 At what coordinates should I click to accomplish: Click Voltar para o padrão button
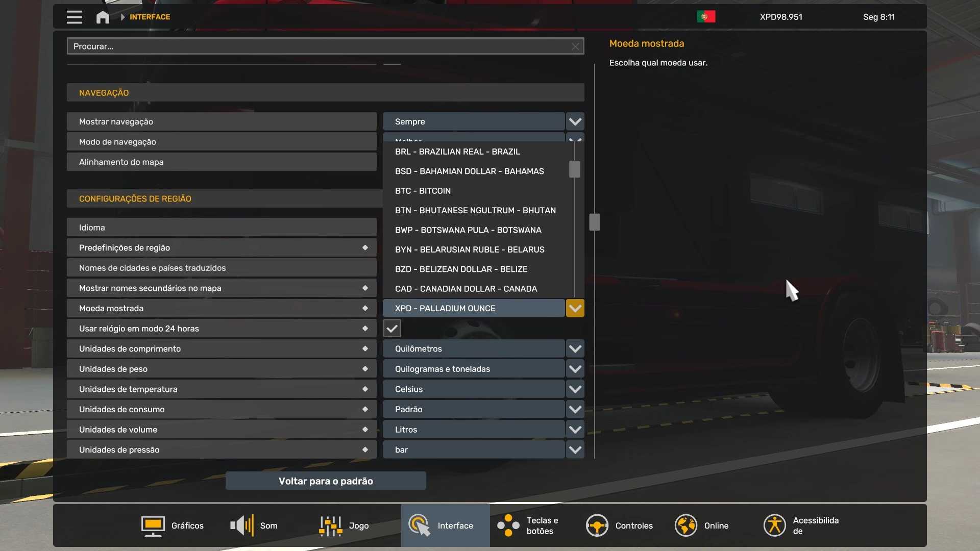click(x=326, y=481)
